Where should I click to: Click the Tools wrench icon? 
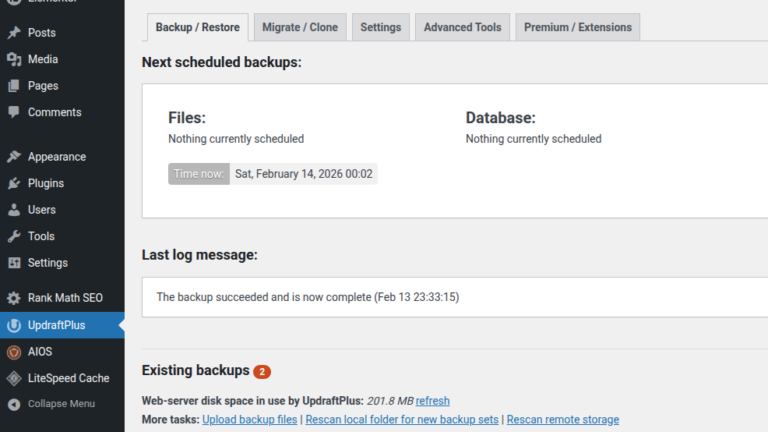(14, 236)
